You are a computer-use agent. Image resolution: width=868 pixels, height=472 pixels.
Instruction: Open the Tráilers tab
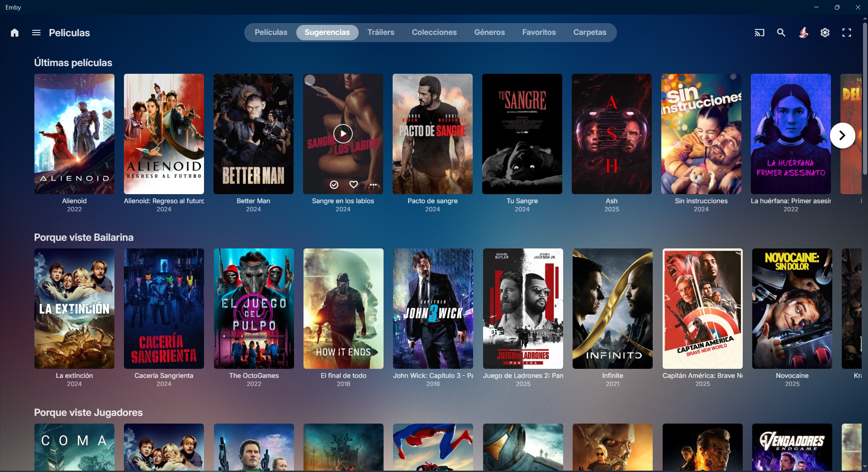pos(381,33)
